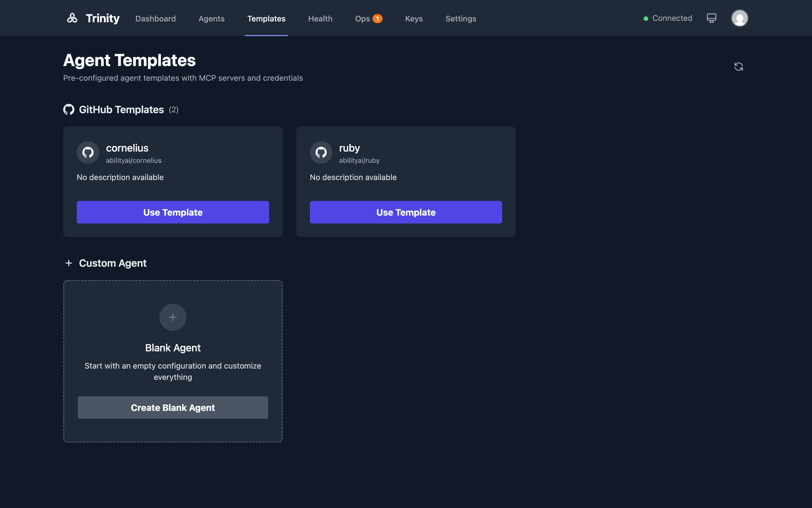The height and width of the screenshot is (508, 812).
Task: Use the ruby template
Action: click(x=406, y=212)
